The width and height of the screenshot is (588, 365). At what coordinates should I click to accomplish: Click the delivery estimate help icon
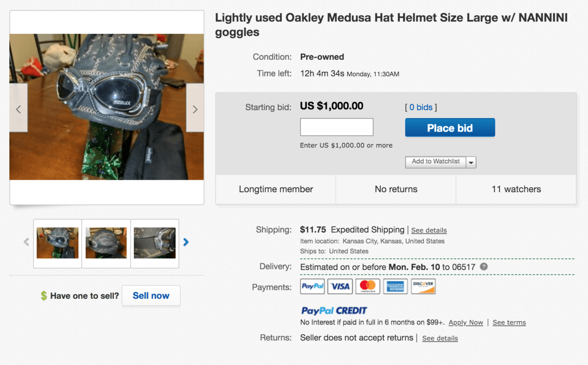[484, 267]
